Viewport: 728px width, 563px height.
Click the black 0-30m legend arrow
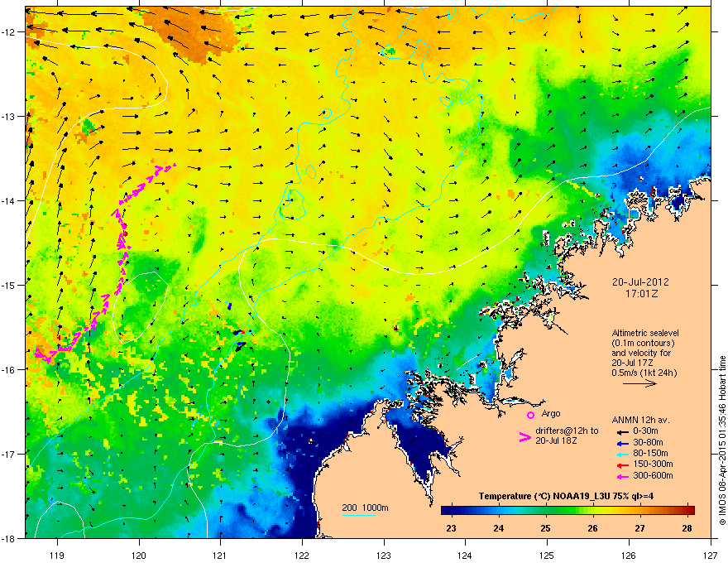coord(621,432)
